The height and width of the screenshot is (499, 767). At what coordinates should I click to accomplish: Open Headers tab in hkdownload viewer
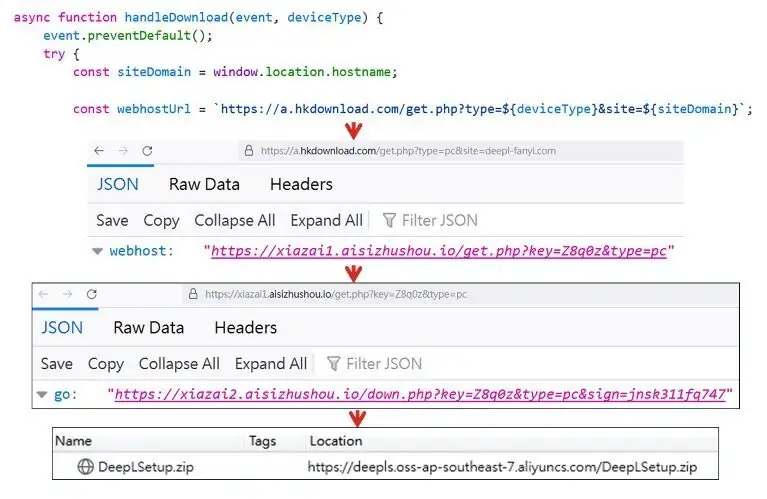301,184
